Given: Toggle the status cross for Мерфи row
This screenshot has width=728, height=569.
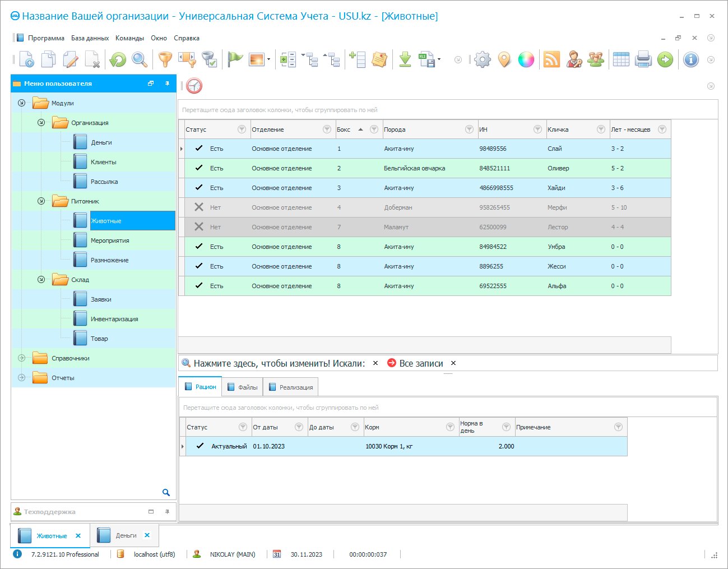Looking at the screenshot, I should point(199,207).
